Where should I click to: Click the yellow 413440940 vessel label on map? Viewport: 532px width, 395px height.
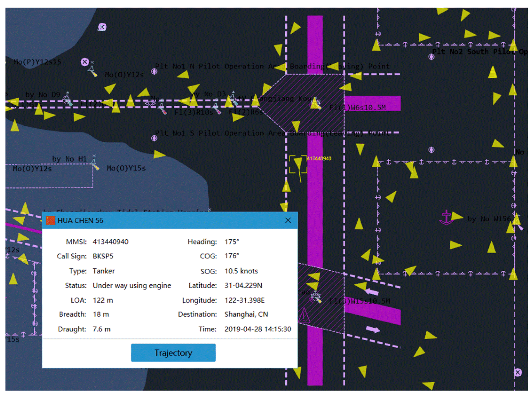(x=319, y=158)
